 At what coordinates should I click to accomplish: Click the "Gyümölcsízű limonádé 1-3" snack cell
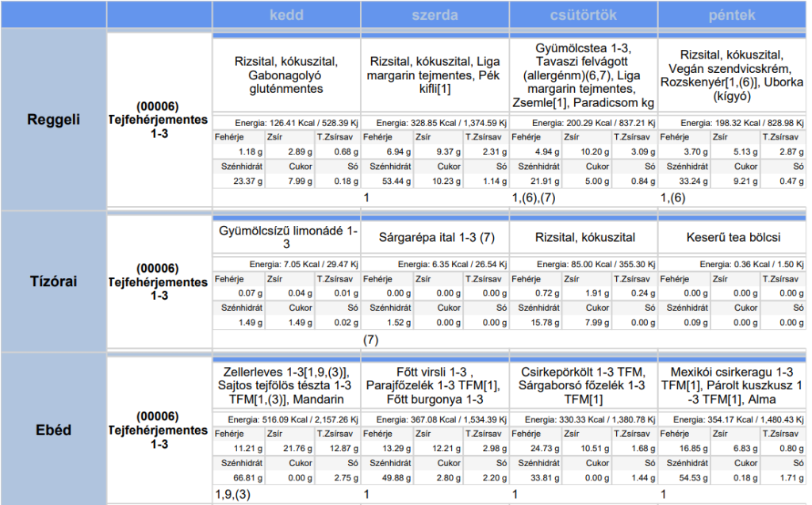(286, 237)
